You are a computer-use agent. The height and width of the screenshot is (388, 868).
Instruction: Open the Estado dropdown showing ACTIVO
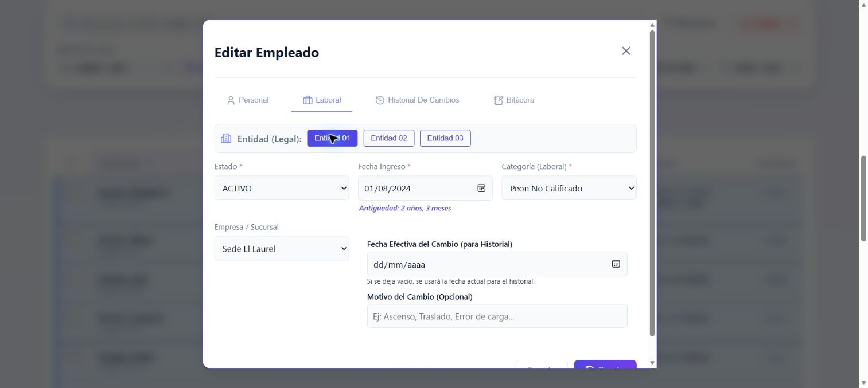(282, 188)
